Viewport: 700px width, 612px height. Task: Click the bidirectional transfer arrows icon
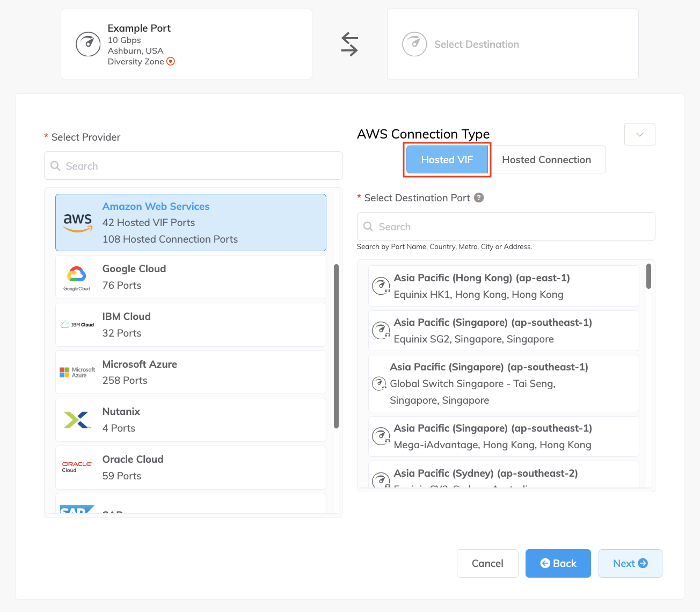tap(349, 44)
